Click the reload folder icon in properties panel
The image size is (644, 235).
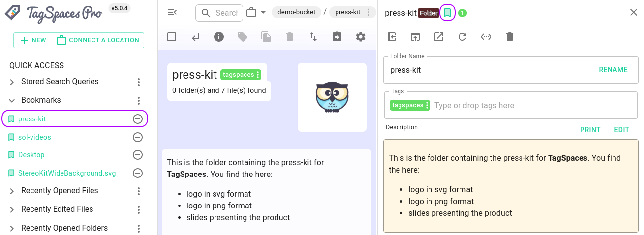point(462,37)
